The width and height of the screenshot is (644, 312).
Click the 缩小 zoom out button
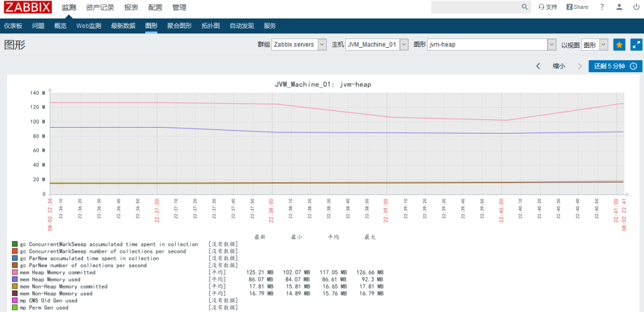[x=559, y=66]
